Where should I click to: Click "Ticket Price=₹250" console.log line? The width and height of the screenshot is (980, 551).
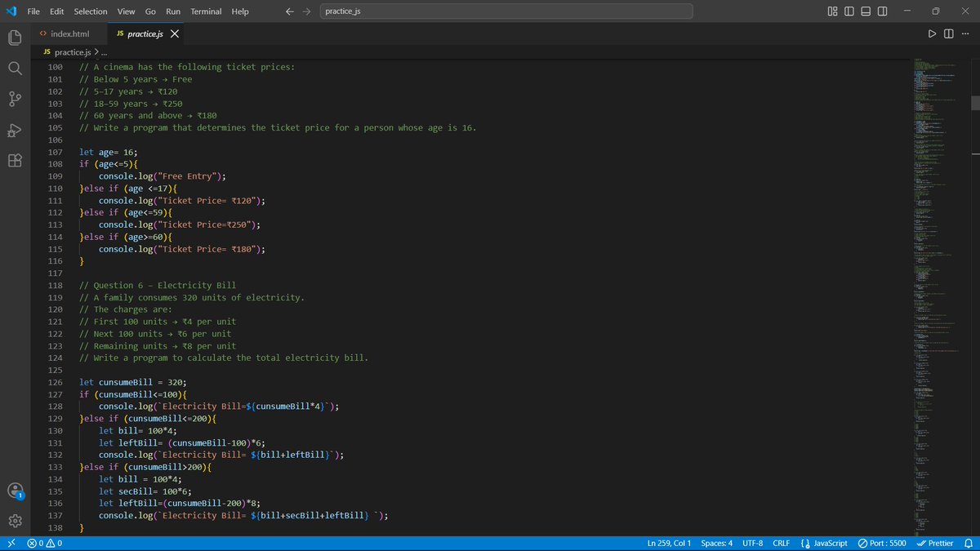click(180, 224)
